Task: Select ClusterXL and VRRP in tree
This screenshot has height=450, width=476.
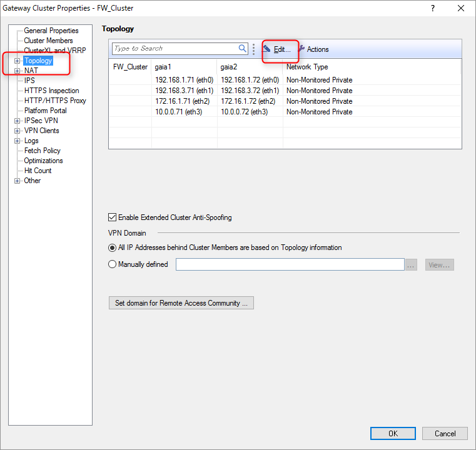Action: [55, 51]
